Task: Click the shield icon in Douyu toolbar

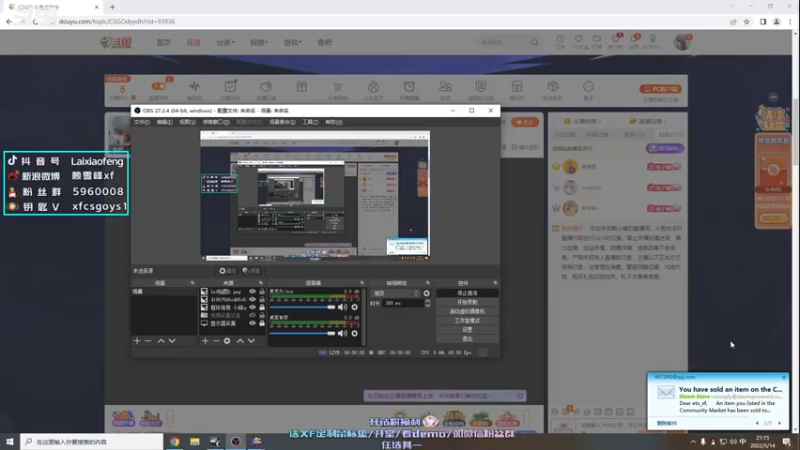Action: (481, 87)
